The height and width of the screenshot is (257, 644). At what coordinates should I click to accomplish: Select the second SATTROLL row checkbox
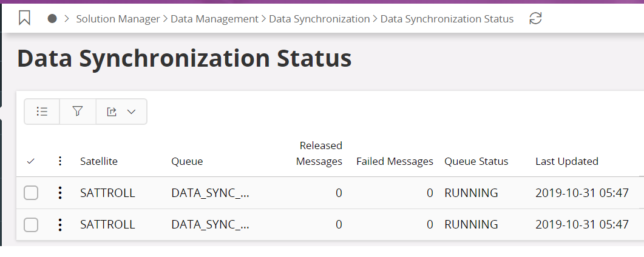(31, 224)
